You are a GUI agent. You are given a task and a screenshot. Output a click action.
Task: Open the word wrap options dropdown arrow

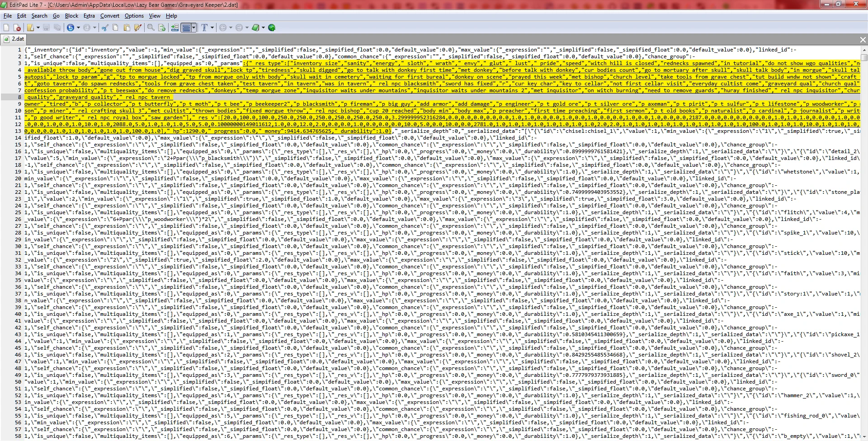pyautogui.click(x=193, y=28)
